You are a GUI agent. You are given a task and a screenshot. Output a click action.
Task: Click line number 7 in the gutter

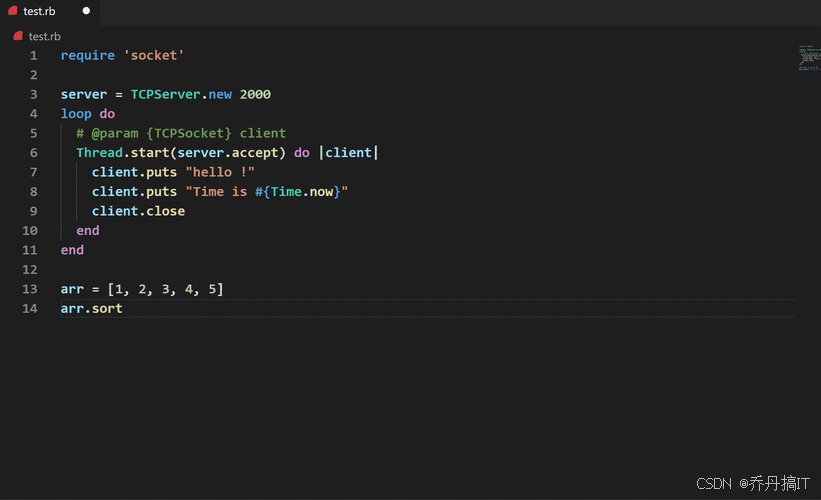click(34, 172)
